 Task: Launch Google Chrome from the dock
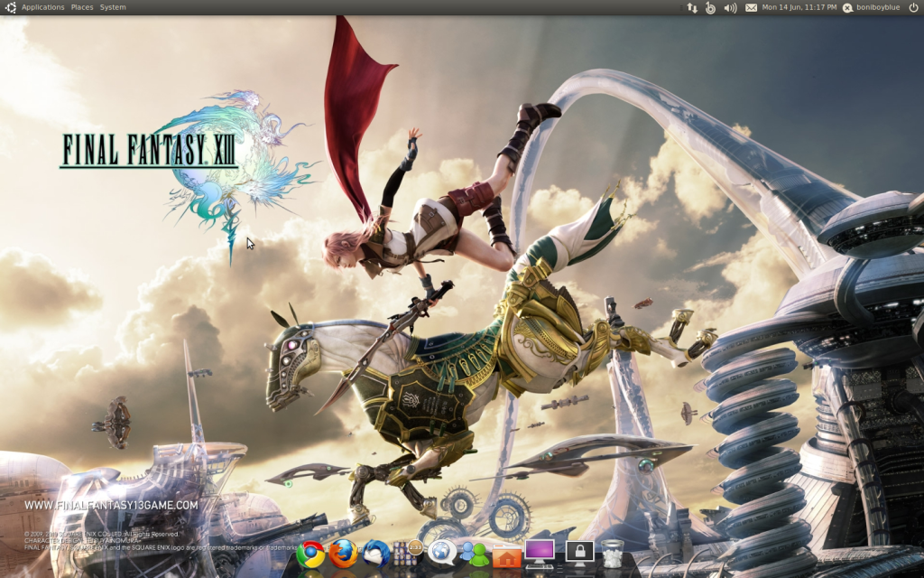coord(310,555)
